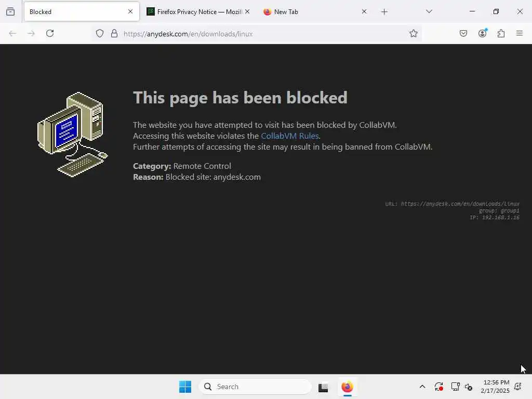Click the IP 192.168.1.16 text
The width and height of the screenshot is (532, 399).
pos(495,218)
